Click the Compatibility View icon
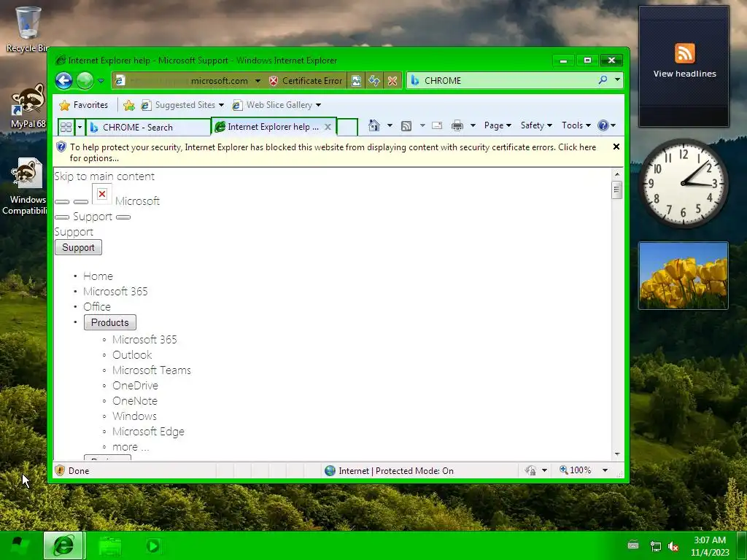The height and width of the screenshot is (560, 747). click(356, 81)
